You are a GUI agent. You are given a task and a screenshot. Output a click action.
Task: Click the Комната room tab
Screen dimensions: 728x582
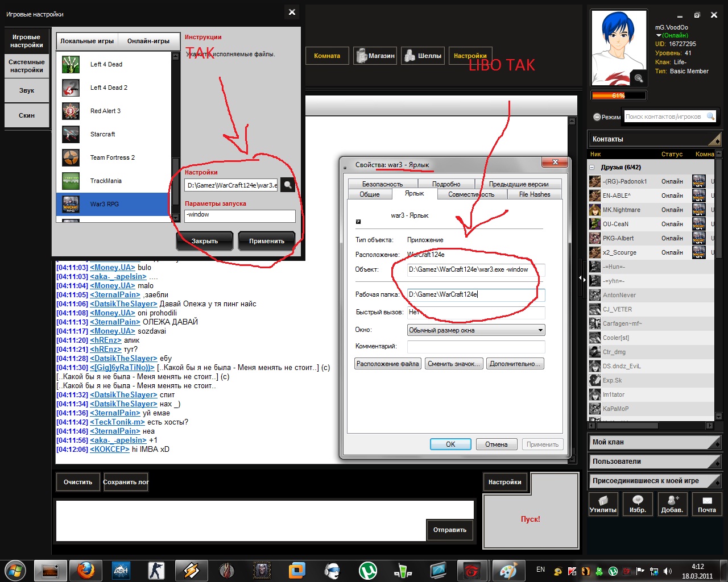click(327, 56)
